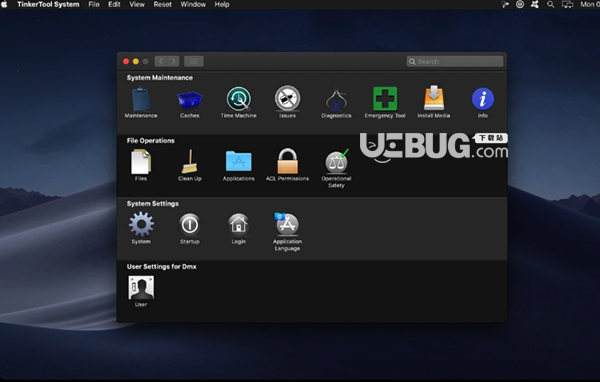Open the Diagnostics pane
This screenshot has width=600, height=382.
(x=336, y=102)
